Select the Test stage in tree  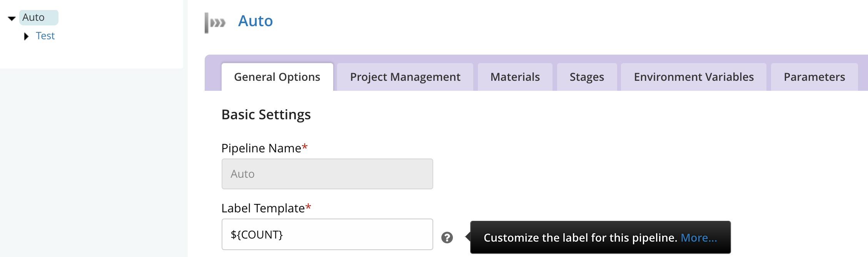(45, 36)
